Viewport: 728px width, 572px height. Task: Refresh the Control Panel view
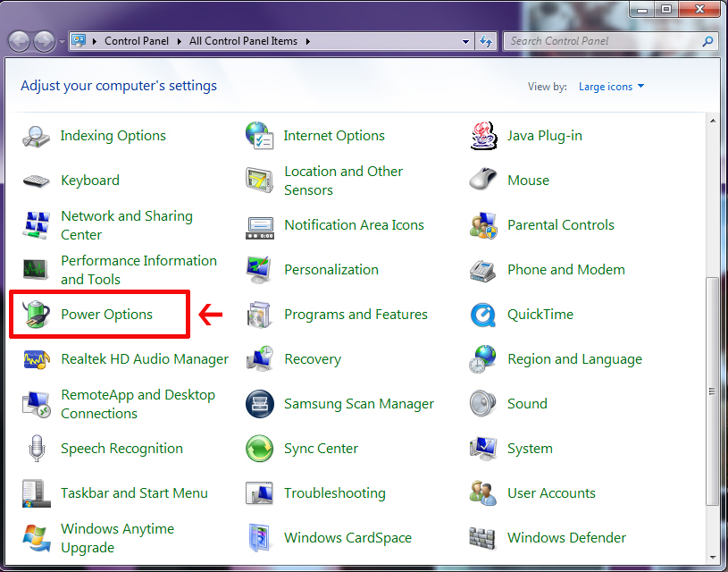point(486,41)
